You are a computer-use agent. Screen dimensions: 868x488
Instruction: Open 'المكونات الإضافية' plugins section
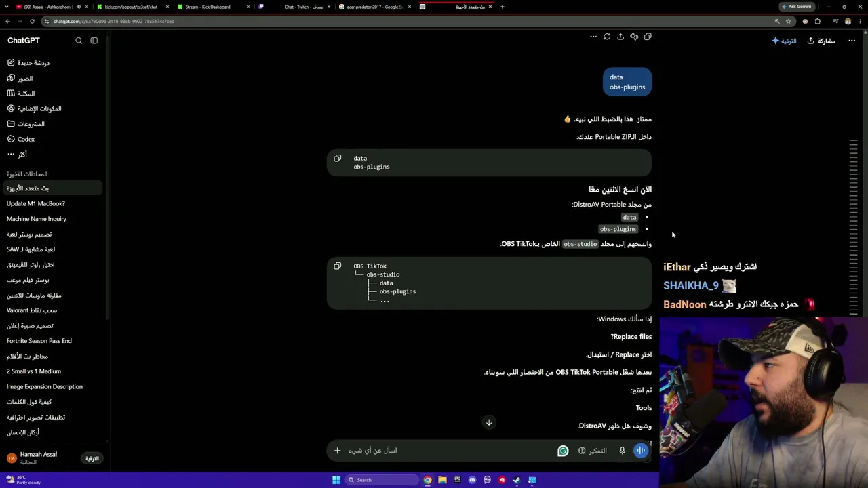pyautogui.click(x=53, y=108)
